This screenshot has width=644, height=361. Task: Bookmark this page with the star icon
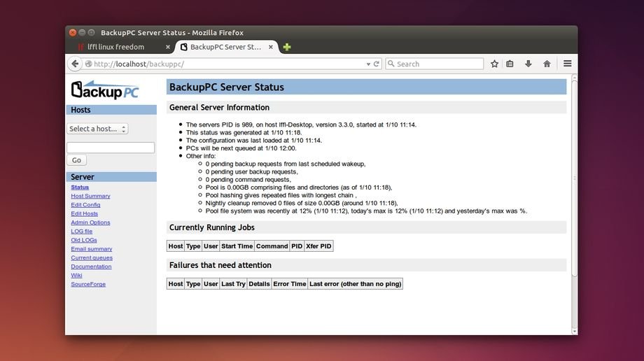tap(494, 64)
